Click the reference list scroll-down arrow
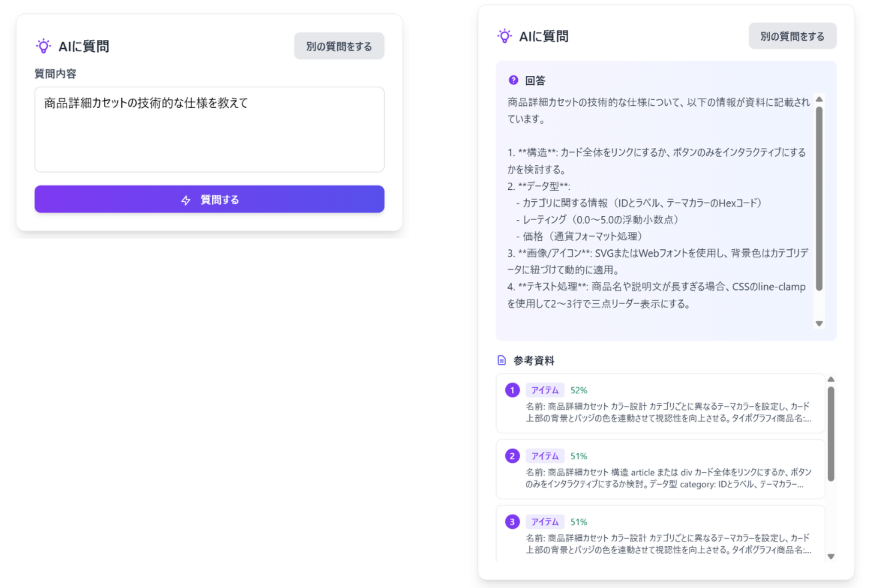 [831, 556]
